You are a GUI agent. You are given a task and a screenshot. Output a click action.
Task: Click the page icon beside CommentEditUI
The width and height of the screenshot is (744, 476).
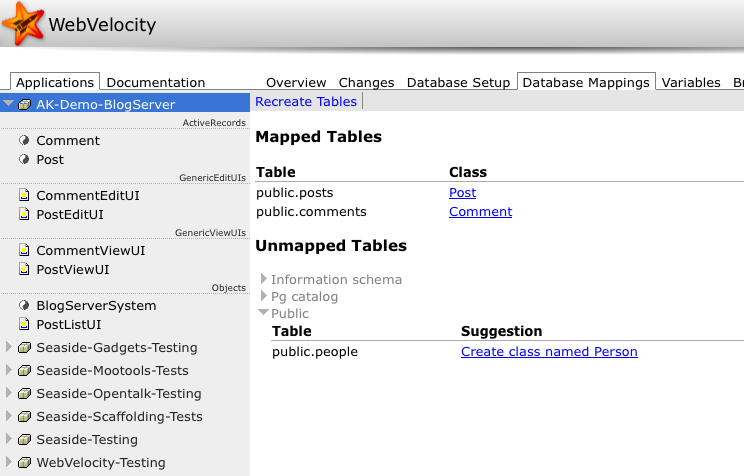[24, 195]
